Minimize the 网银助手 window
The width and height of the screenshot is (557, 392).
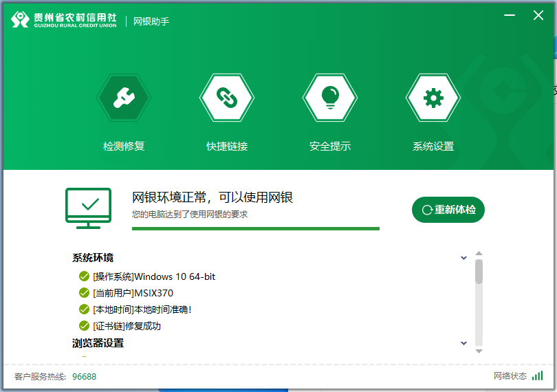point(508,16)
